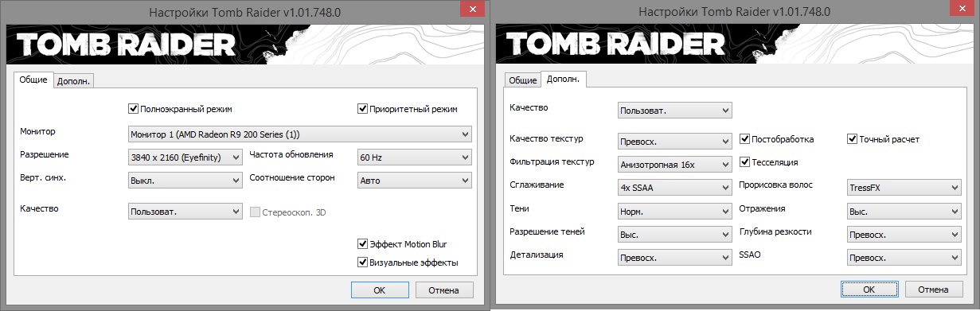The image size is (980, 311).
Task: Click OK in the left settings window
Action: (x=380, y=290)
